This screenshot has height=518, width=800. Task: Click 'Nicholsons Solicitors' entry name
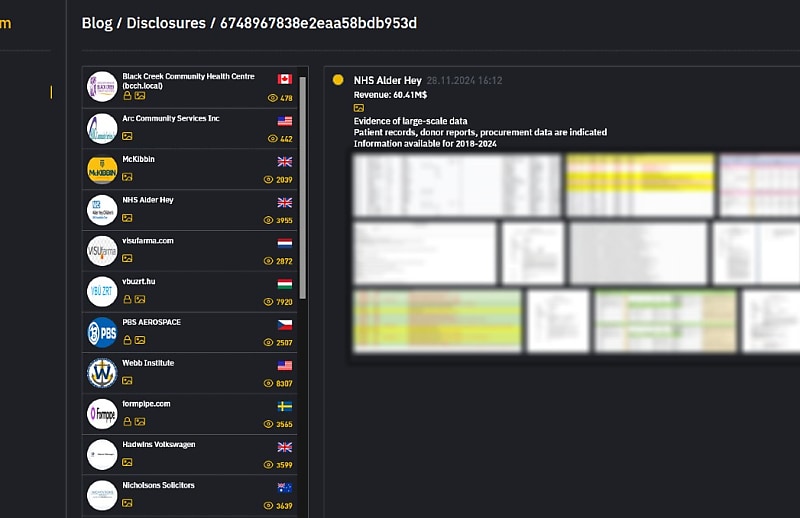(x=158, y=485)
